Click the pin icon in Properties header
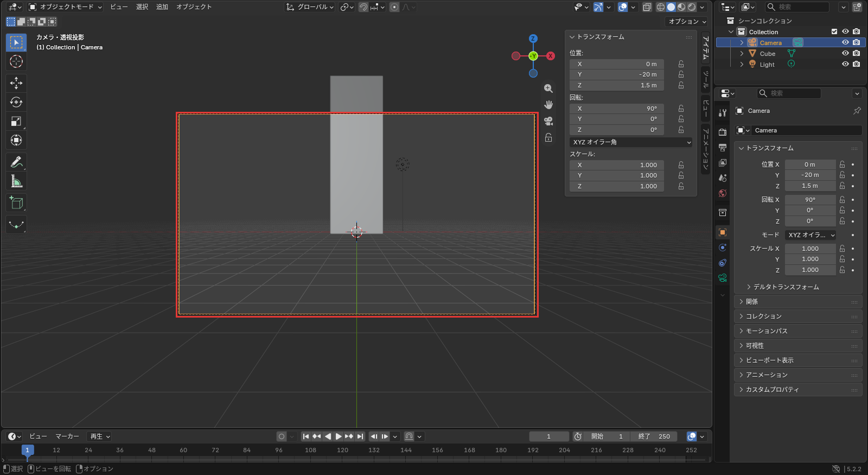Screen dimensions: 868x475 point(857,111)
